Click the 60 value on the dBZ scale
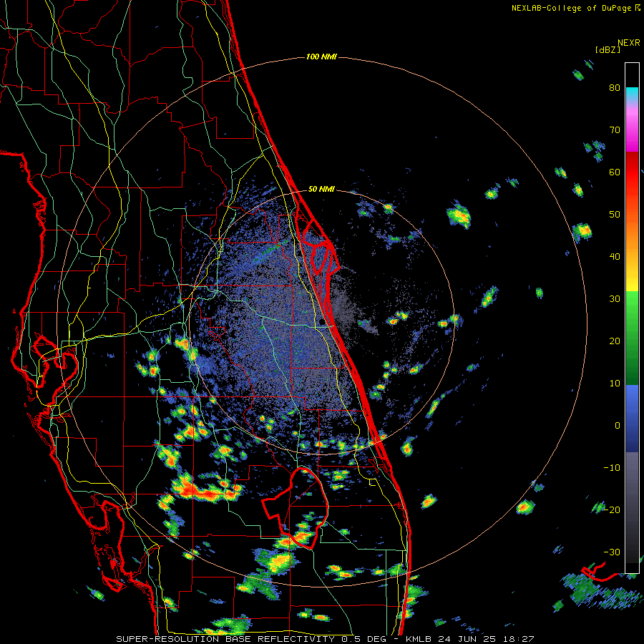Screen dimensions: 644x644 point(615,172)
